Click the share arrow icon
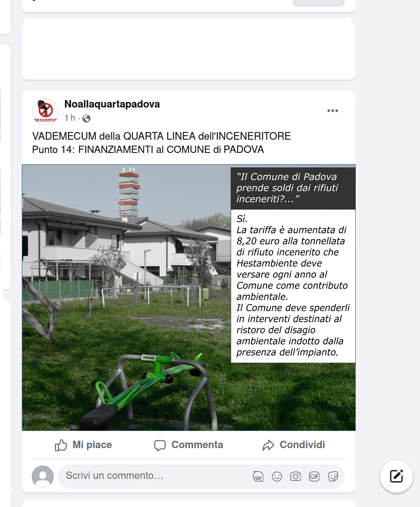Image resolution: width=420 pixels, height=507 pixels. point(268,445)
